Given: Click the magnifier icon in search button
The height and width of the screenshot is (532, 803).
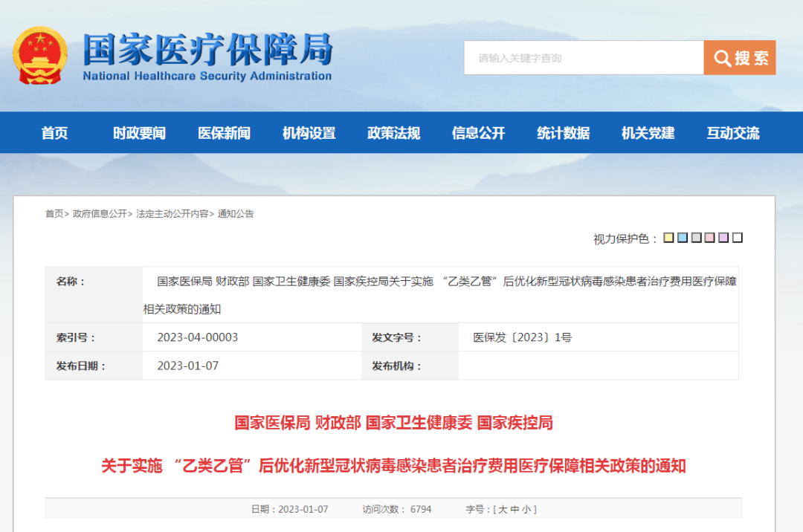Looking at the screenshot, I should coord(722,58).
